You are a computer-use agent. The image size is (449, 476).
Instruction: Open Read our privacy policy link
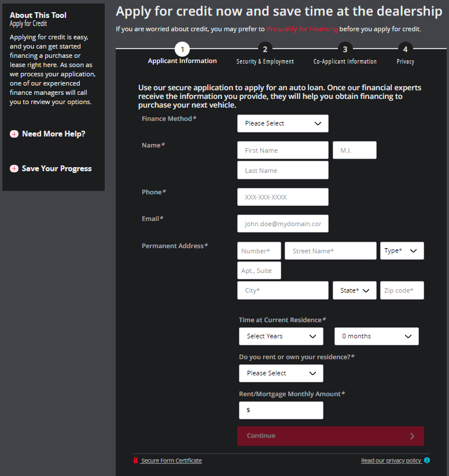click(391, 461)
